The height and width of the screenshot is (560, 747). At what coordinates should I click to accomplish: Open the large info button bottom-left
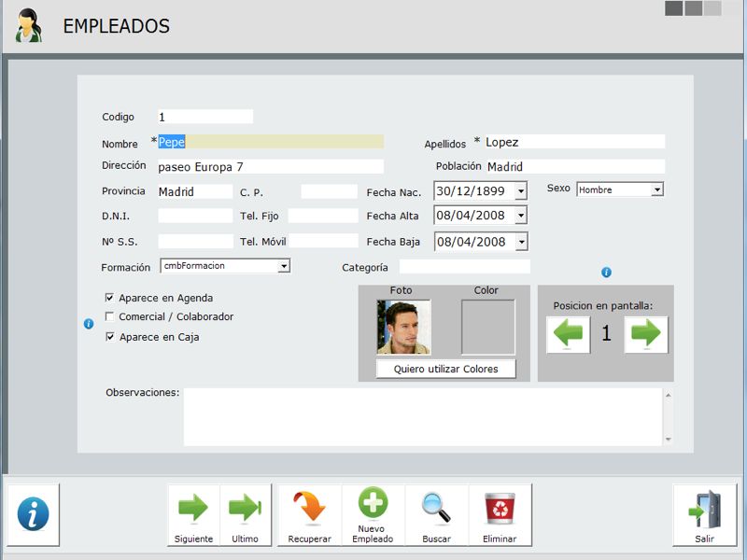33,514
